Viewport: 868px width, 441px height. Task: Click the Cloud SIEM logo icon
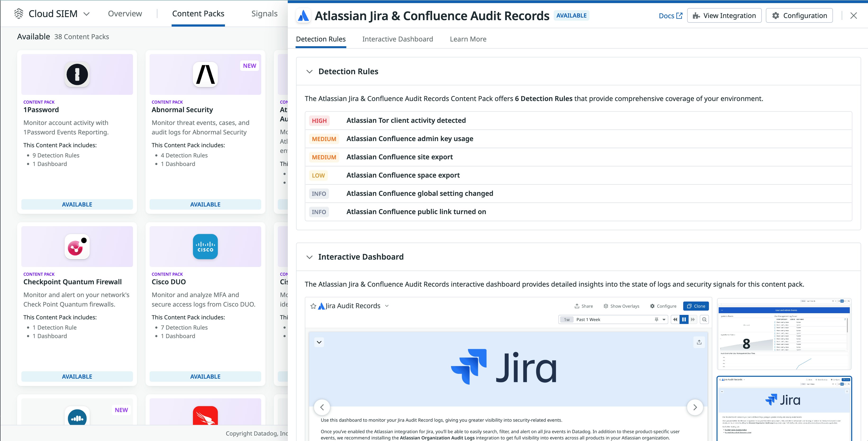click(x=19, y=14)
